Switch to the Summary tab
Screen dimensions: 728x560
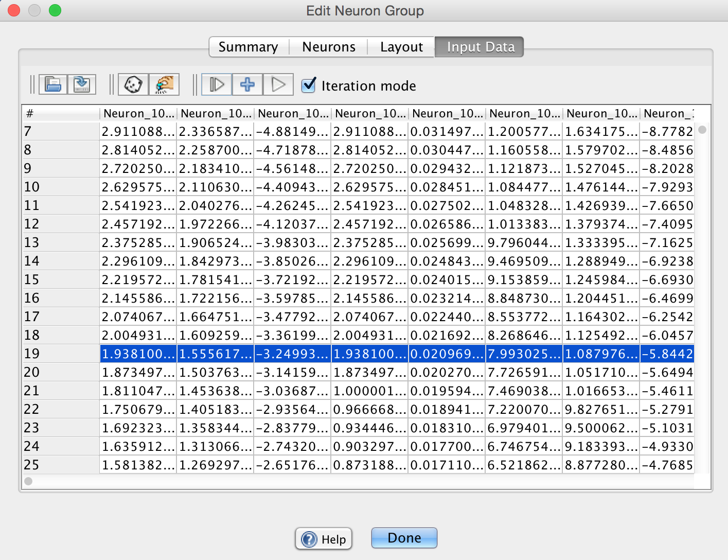[248, 47]
